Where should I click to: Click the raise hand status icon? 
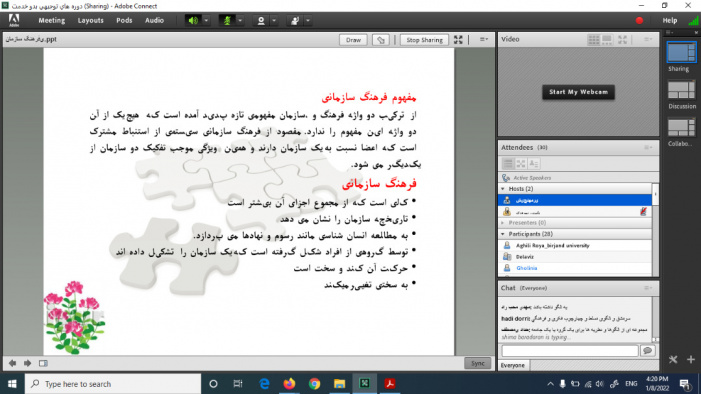click(x=295, y=21)
